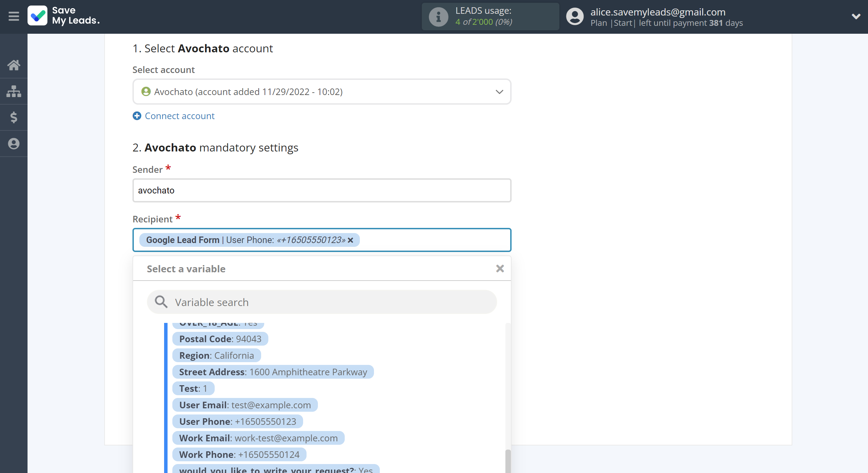Select the Postal Code: 94043 variable

[220, 339]
